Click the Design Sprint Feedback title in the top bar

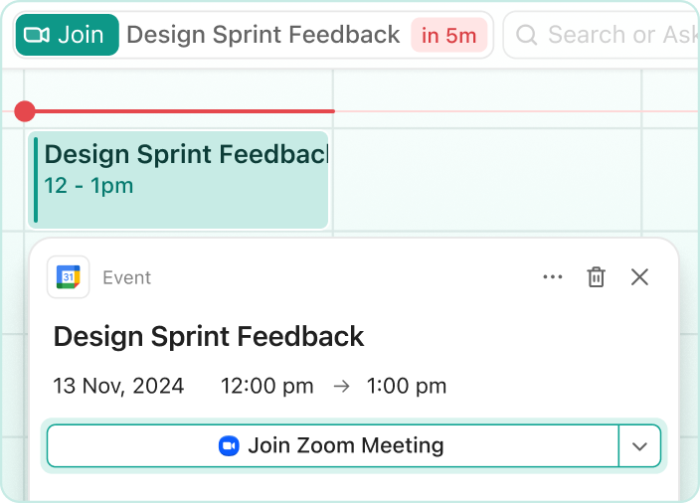coord(263,35)
